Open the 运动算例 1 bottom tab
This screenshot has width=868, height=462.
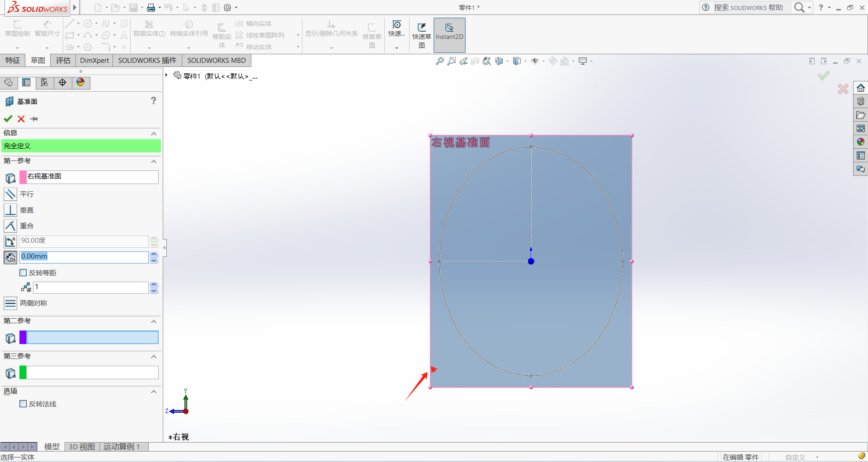click(122, 447)
